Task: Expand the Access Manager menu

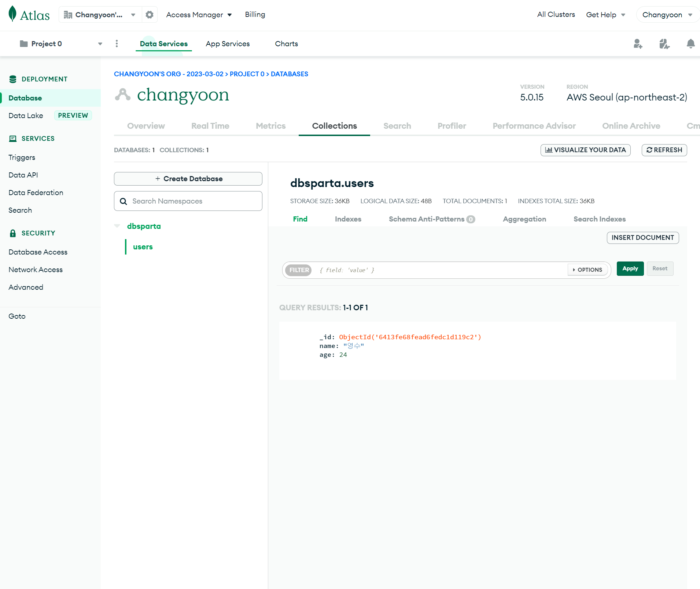Action: pyautogui.click(x=199, y=15)
